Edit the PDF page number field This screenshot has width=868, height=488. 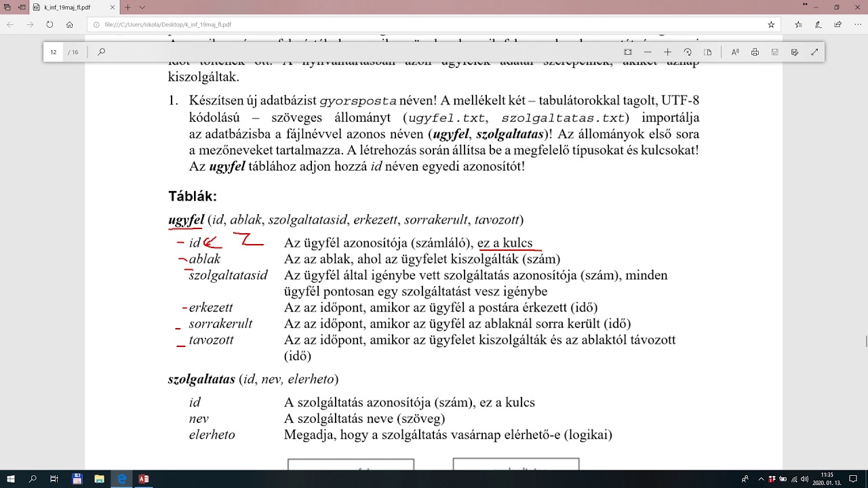pos(54,52)
